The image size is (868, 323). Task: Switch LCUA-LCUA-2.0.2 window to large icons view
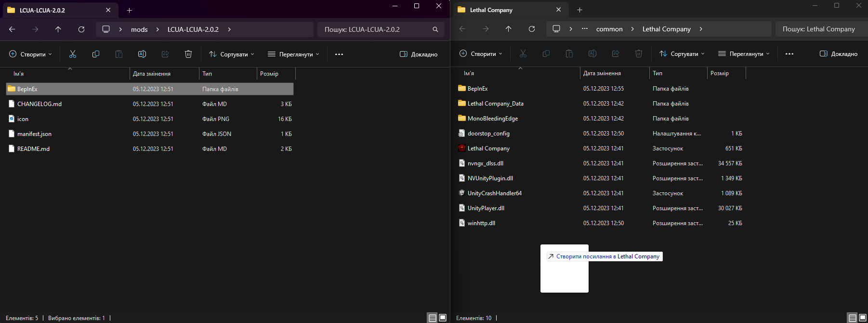[x=443, y=318]
